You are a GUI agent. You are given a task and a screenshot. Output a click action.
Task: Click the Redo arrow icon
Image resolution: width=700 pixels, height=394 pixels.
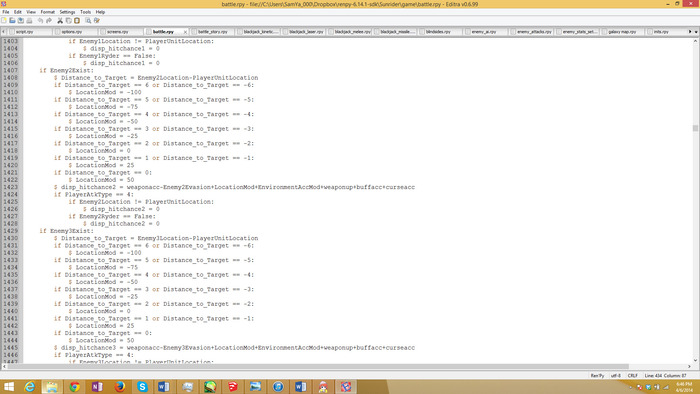point(49,21)
